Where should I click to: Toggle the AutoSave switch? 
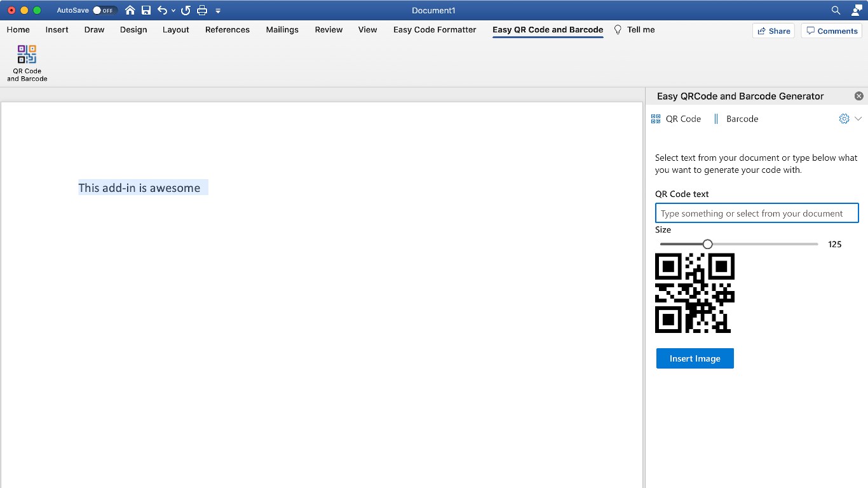(x=104, y=10)
